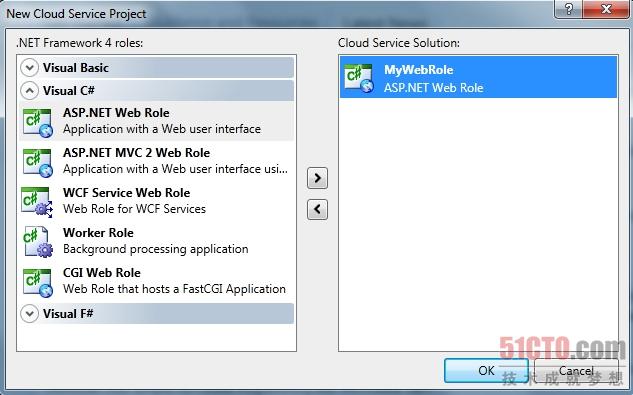Select MyWebRole name in Cloud Service Solution

click(x=419, y=69)
